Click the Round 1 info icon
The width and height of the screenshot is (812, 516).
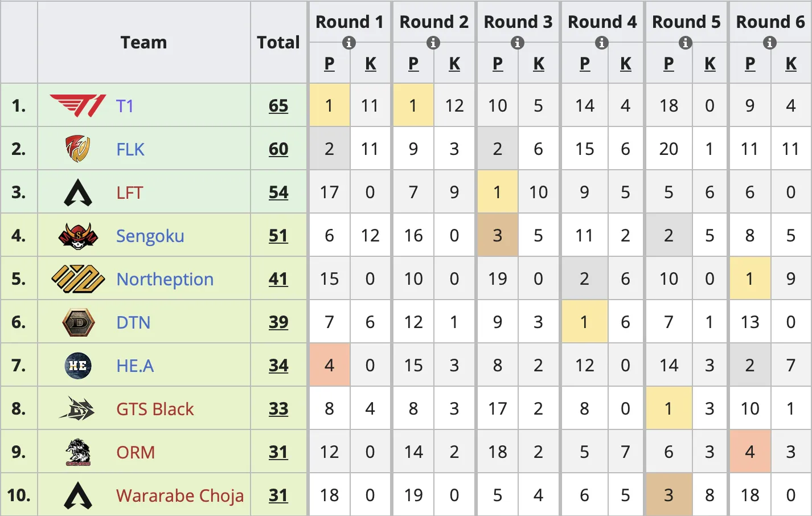pos(349,43)
